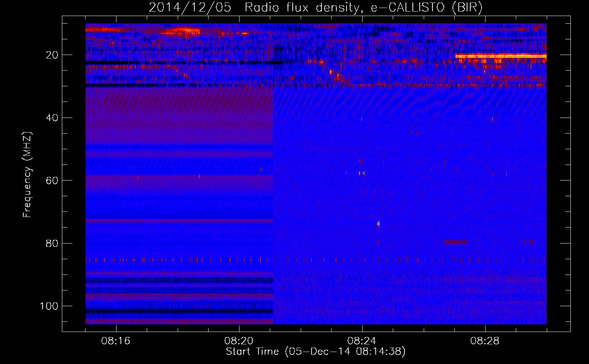Click the bright yellow emission band near 20 MHz
Screen dimensions: 589x364
(501, 56)
